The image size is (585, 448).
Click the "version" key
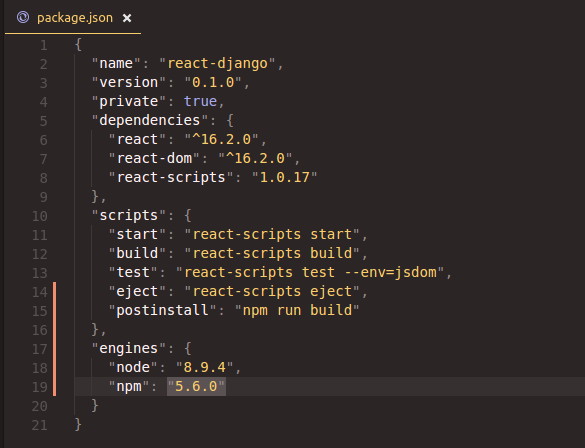pyautogui.click(x=128, y=82)
